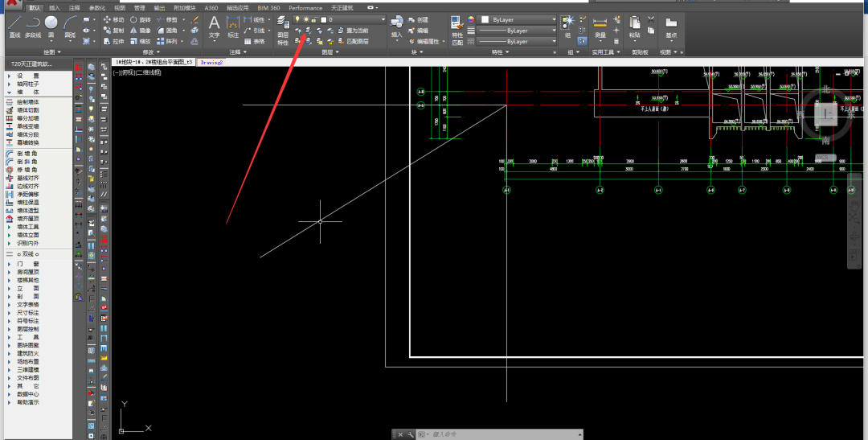
Task: Click the 粘贴 (Paste) clipboard icon
Action: (x=635, y=26)
